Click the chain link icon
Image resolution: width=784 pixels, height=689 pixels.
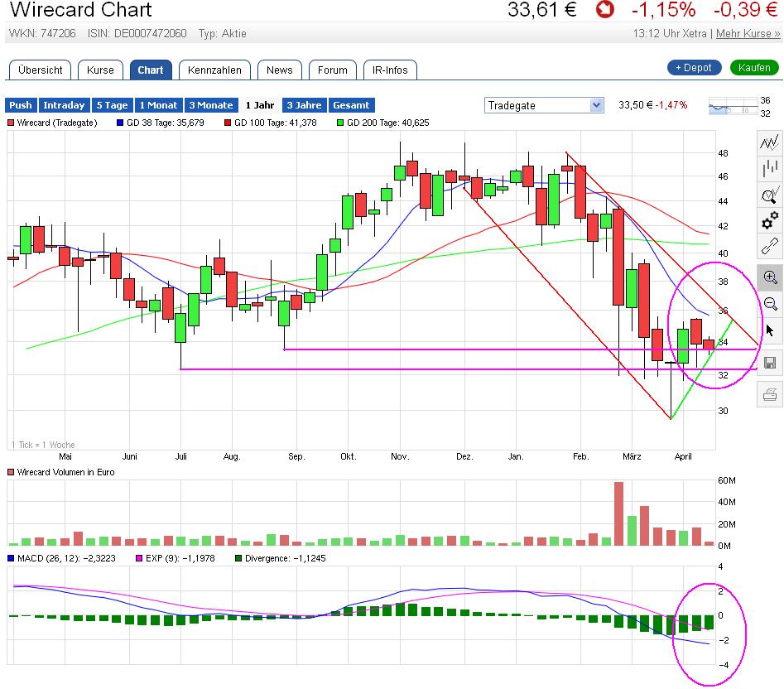coord(769,246)
